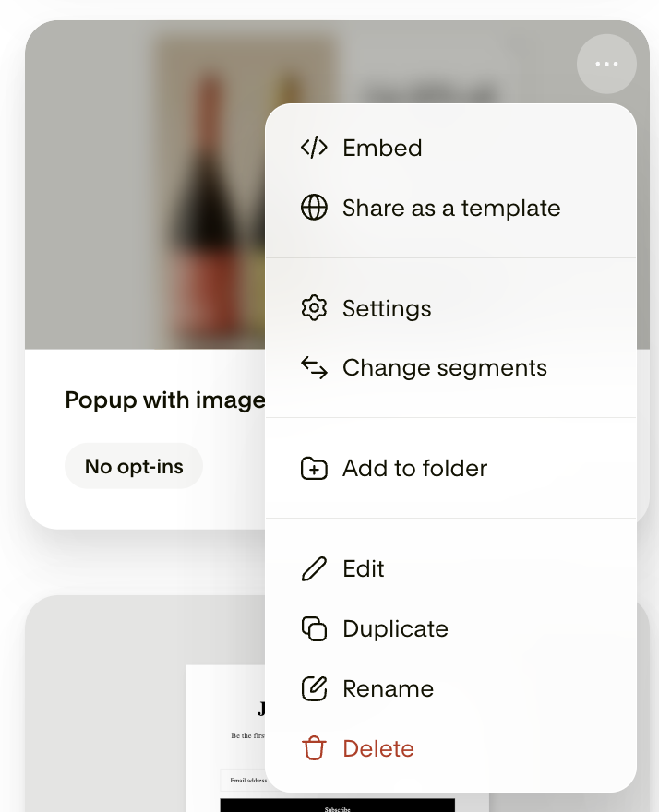The image size is (659, 812).
Task: Choose Embed from the menu
Action: click(450, 149)
